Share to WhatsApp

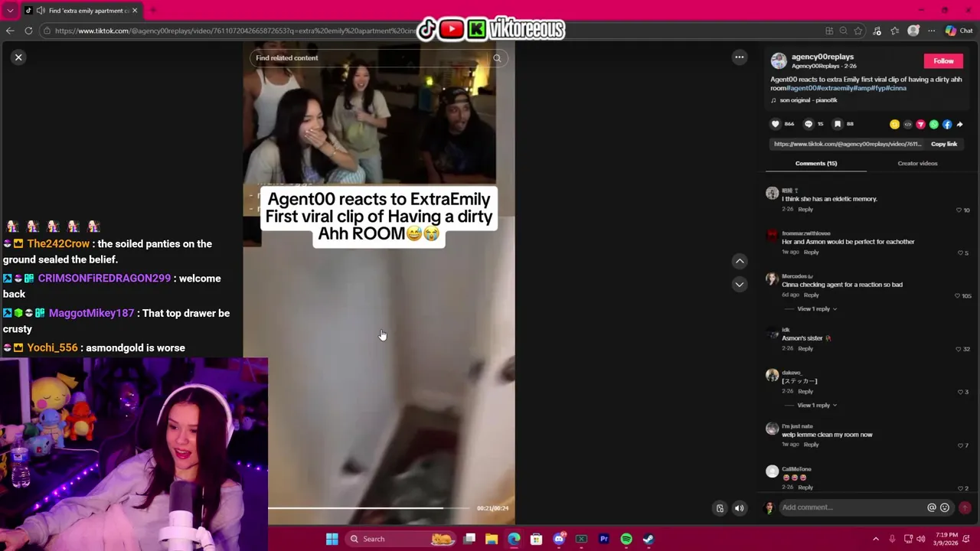tap(934, 124)
